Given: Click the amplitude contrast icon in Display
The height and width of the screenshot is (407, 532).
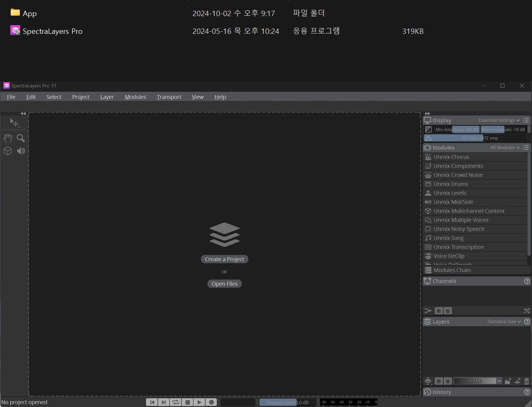Looking at the screenshot, I should (428, 129).
